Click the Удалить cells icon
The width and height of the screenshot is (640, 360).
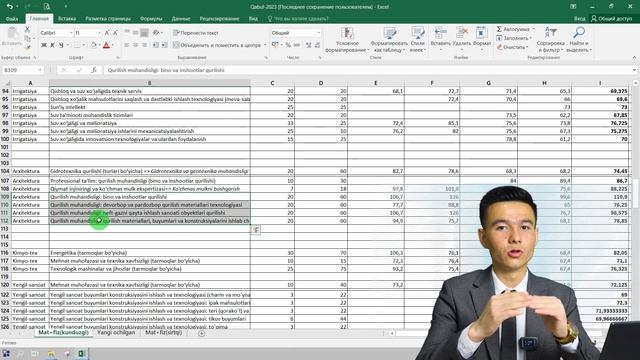tap(462, 33)
